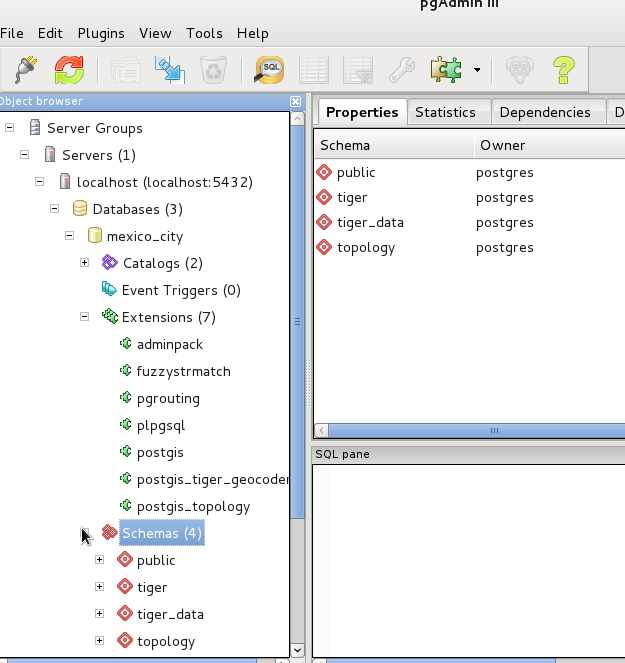Sort by the Owner column header
625x663 pixels.
click(x=549, y=145)
